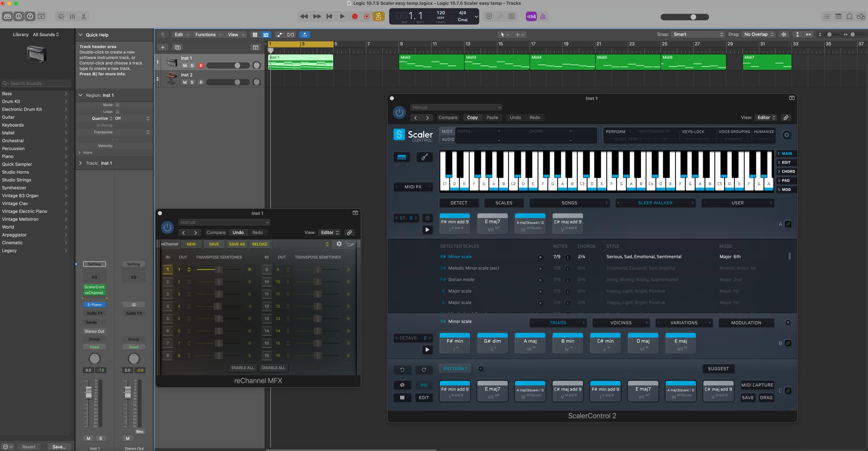
Task: Click MIDI CAPTURE in Scaler
Action: [x=757, y=385]
